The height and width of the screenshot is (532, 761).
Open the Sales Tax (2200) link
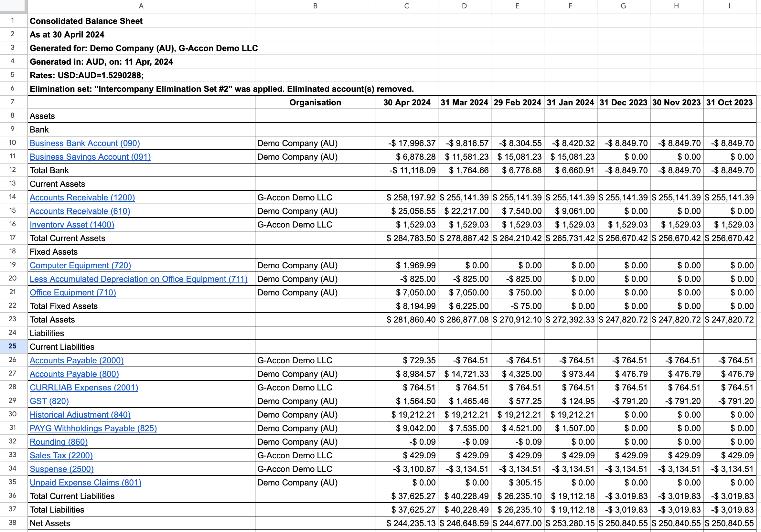click(61, 455)
